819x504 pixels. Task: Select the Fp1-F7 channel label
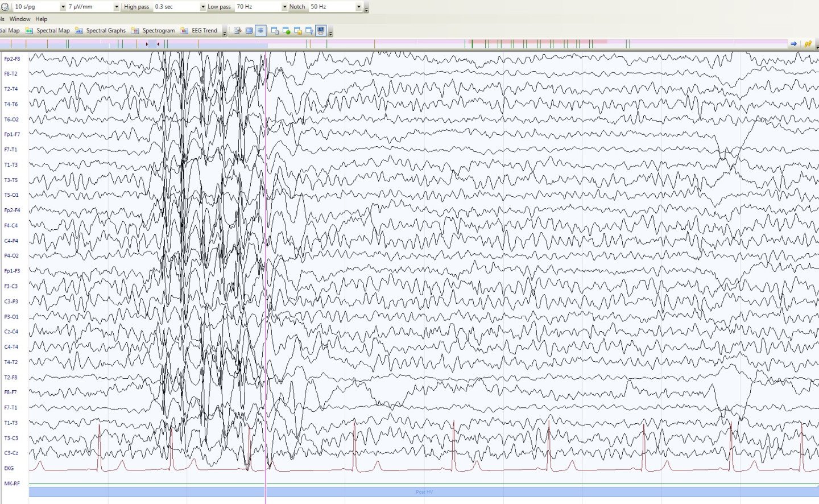[x=12, y=134]
